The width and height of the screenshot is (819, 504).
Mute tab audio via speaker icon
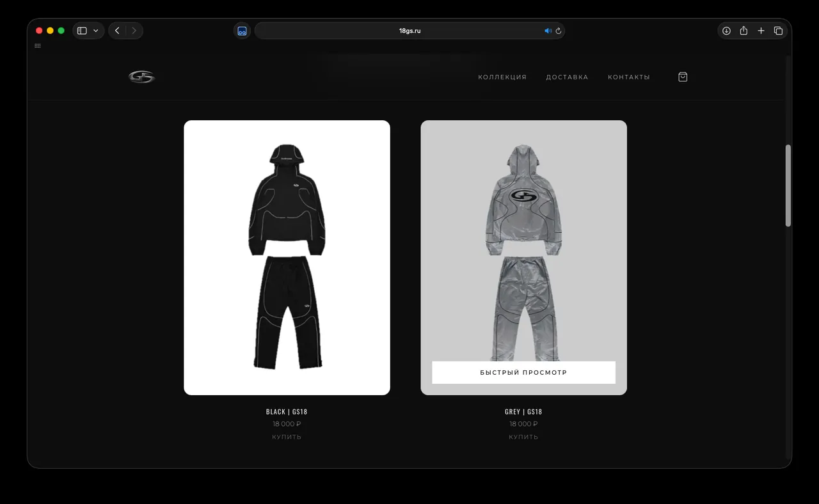(548, 31)
